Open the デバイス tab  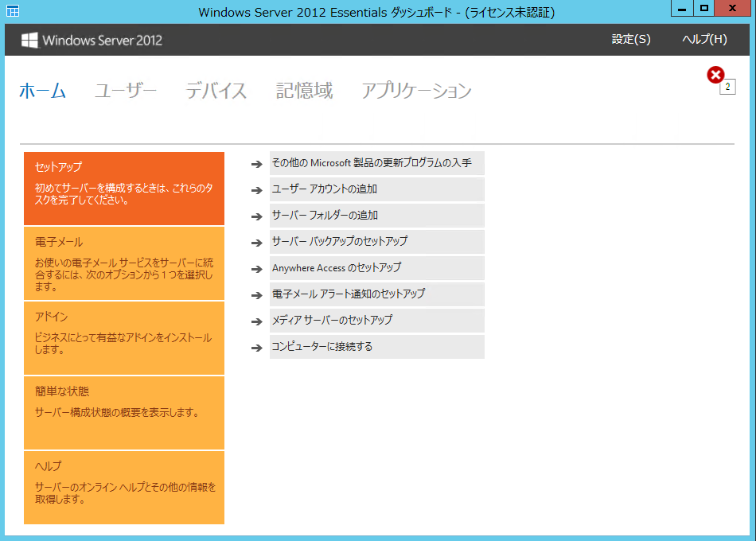coord(216,91)
